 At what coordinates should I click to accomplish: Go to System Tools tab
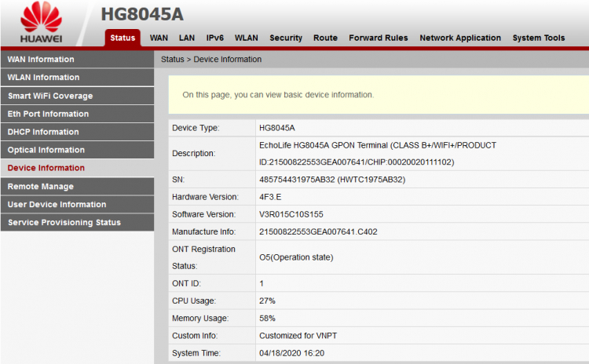539,38
